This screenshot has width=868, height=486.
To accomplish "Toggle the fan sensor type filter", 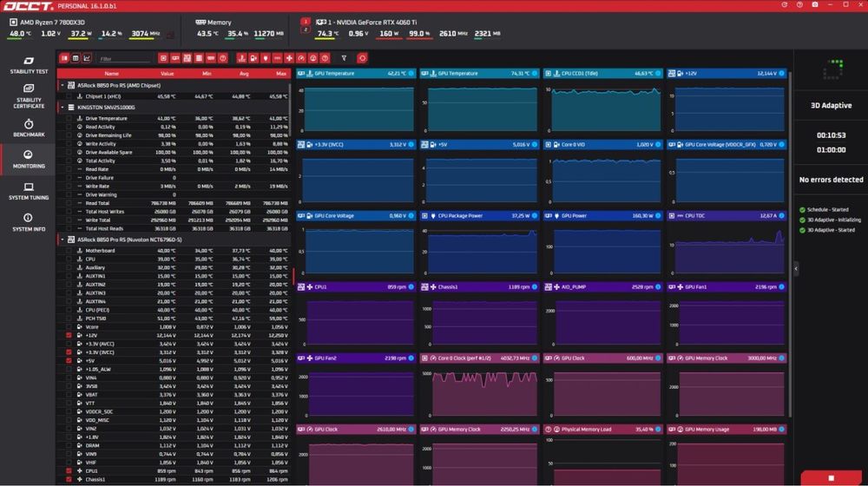I will (x=289, y=58).
